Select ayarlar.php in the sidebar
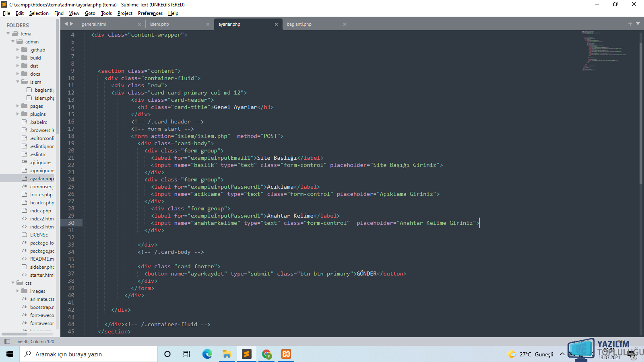Viewport: 644px width, 362px height. (41, 179)
